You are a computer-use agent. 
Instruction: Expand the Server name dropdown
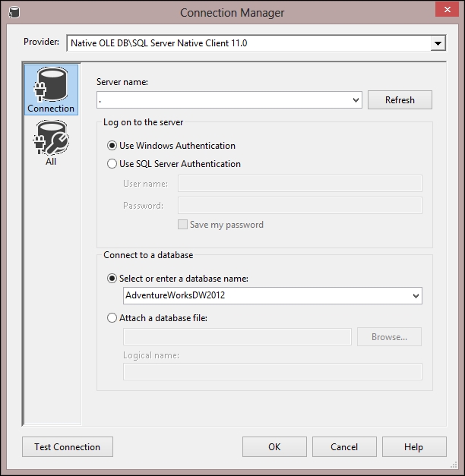[356, 100]
